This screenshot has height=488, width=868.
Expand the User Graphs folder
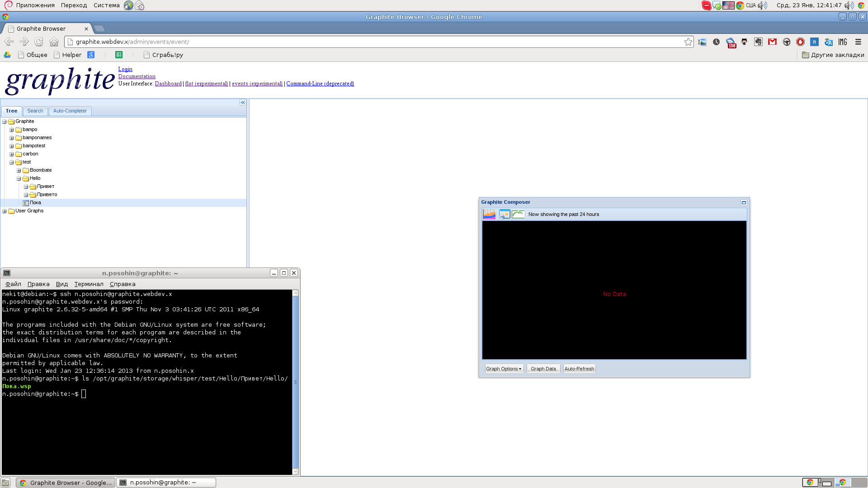pyautogui.click(x=5, y=211)
